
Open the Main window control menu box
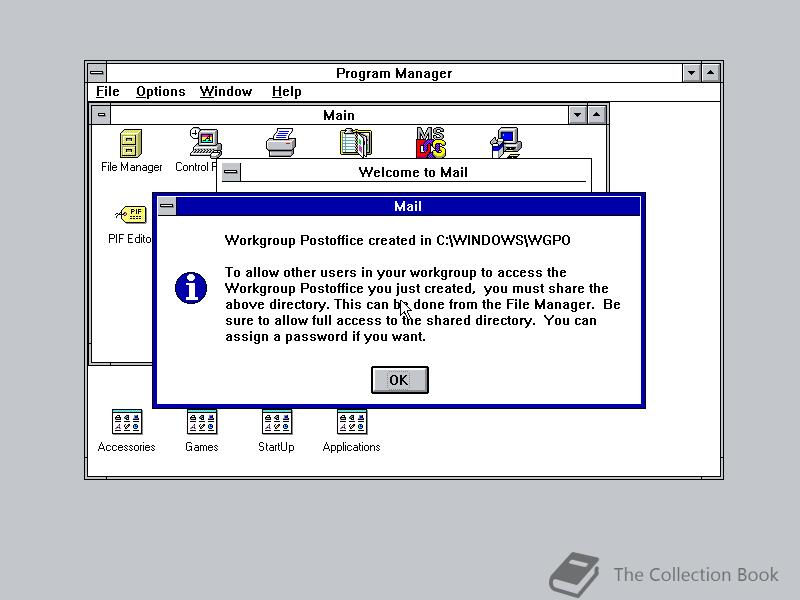coord(101,115)
